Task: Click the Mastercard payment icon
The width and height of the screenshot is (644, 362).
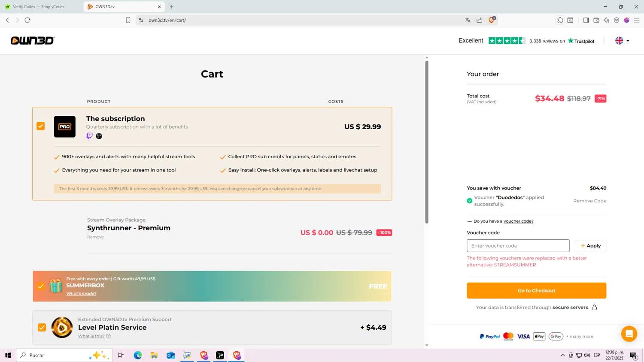Action: (x=508, y=336)
